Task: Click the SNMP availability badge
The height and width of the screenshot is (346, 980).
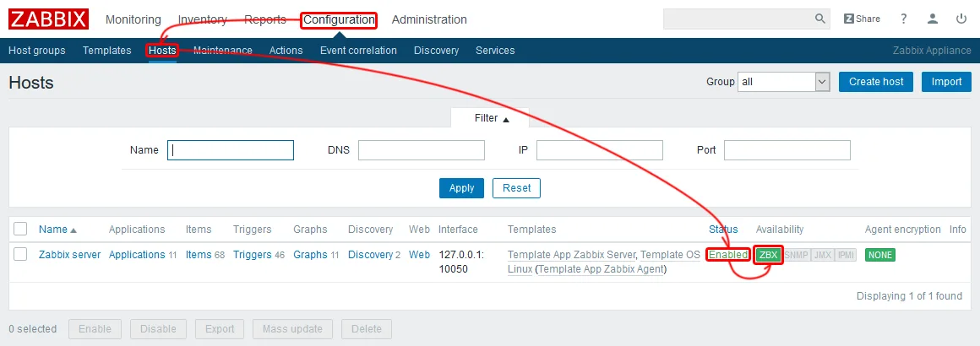Action: pyautogui.click(x=796, y=255)
